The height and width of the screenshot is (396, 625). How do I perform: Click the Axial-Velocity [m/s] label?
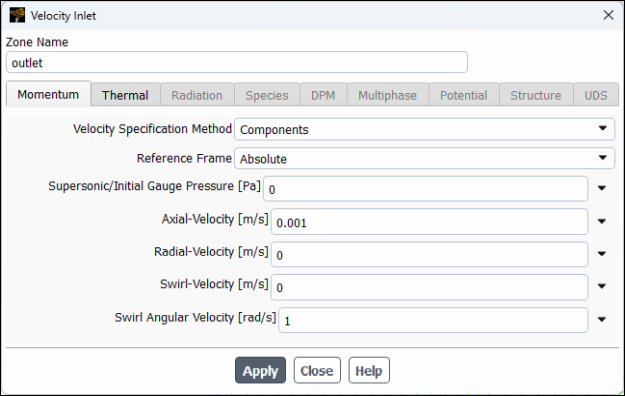215,219
